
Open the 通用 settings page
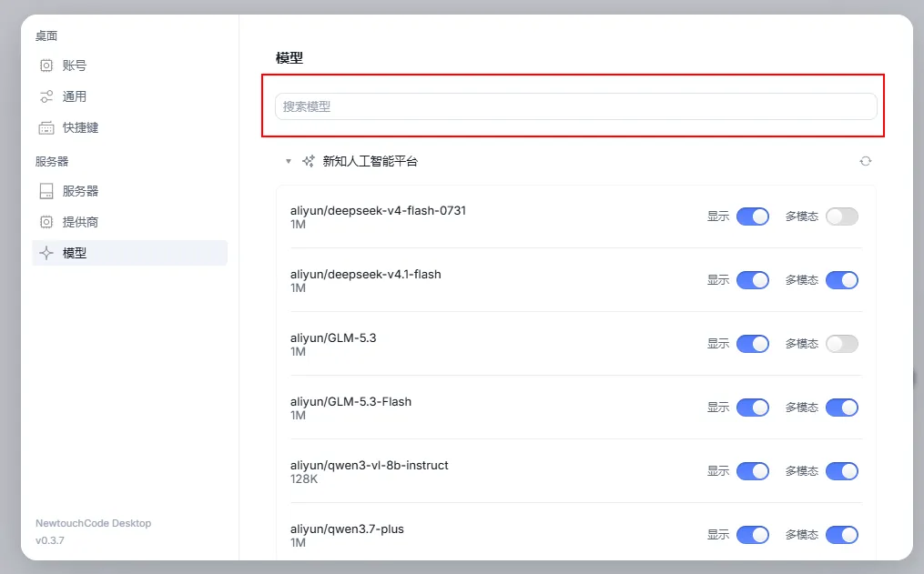tap(129, 96)
